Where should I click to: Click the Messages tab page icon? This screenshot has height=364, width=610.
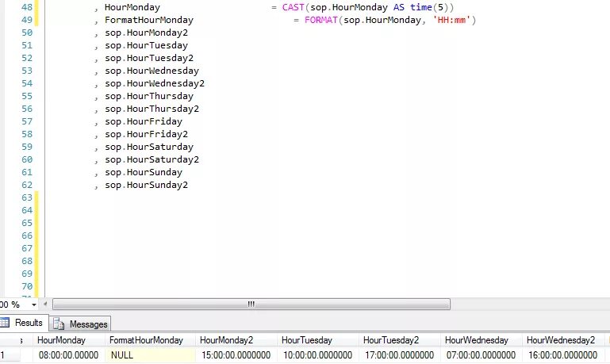[59, 324]
